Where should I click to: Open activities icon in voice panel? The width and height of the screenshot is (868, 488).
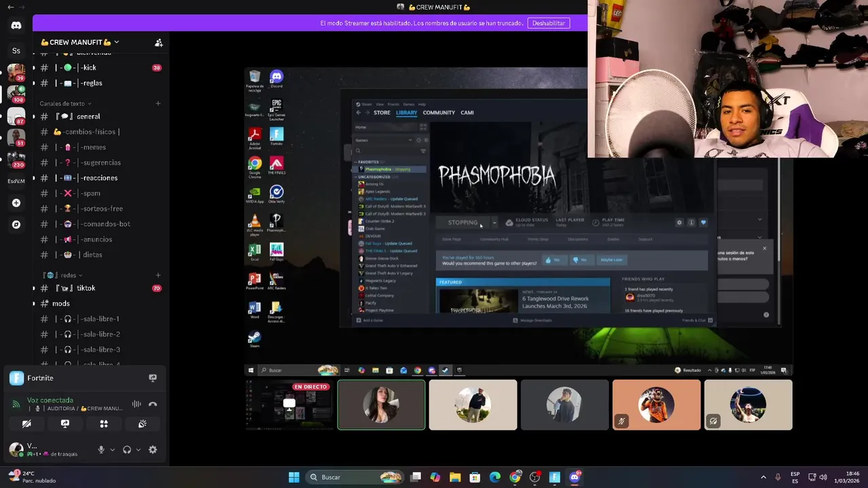104,424
